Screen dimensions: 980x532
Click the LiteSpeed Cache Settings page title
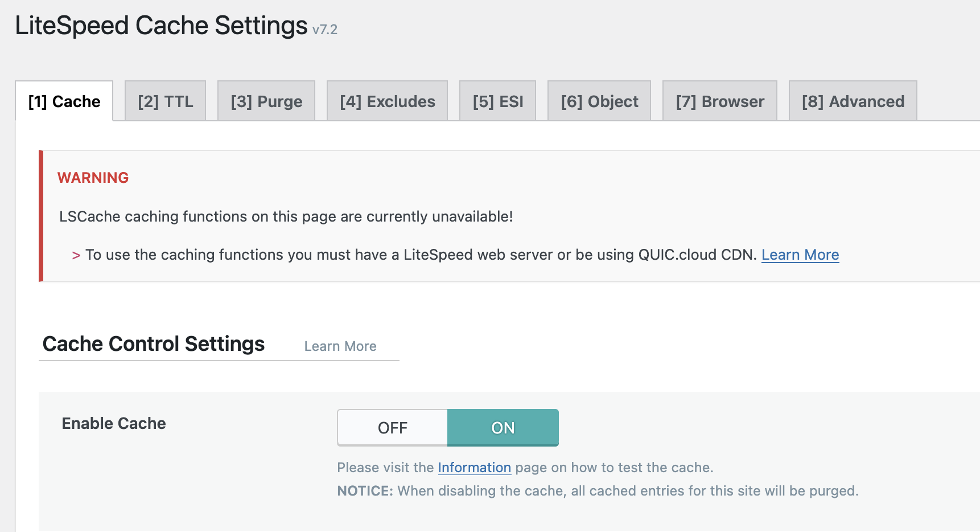161,26
